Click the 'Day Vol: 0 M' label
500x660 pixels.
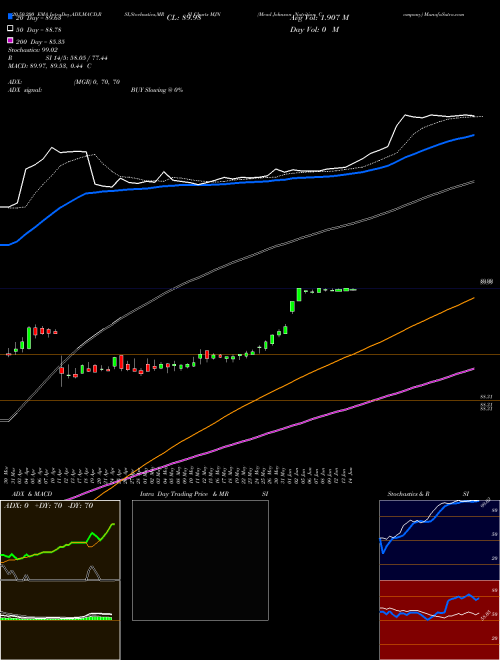(314, 29)
